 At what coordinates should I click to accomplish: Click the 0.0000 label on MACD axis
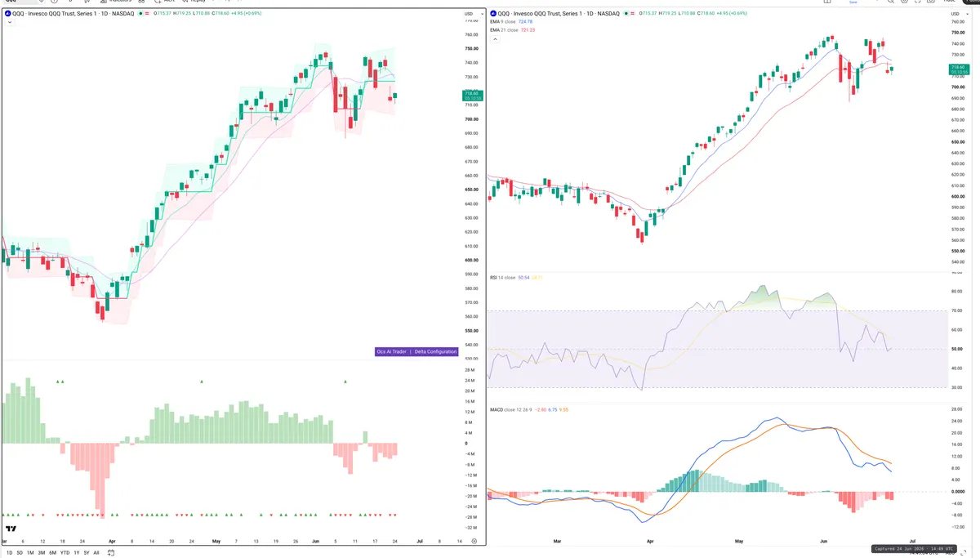(x=958, y=492)
